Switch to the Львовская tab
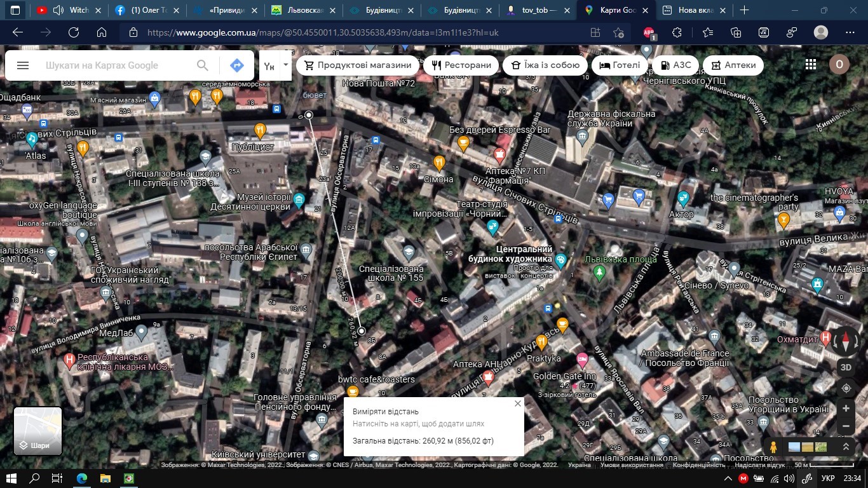Screen dimensions: 868x488 (304, 10)
